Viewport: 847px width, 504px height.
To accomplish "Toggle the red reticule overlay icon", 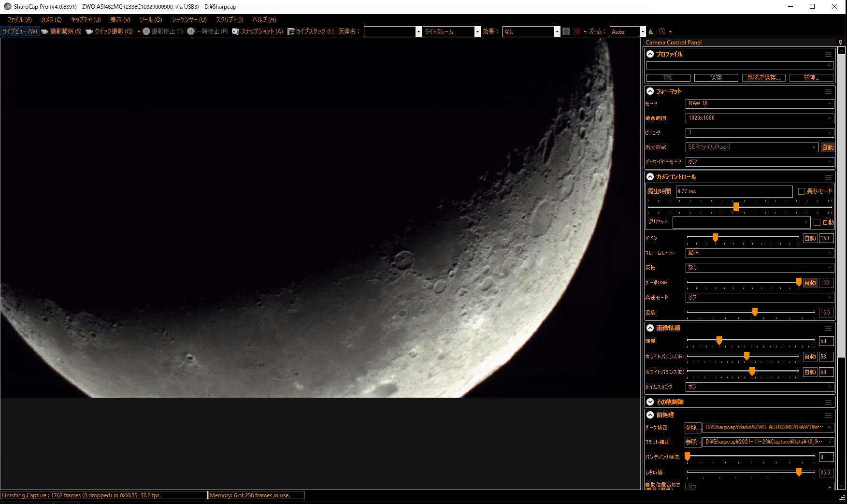I will pyautogui.click(x=577, y=31).
